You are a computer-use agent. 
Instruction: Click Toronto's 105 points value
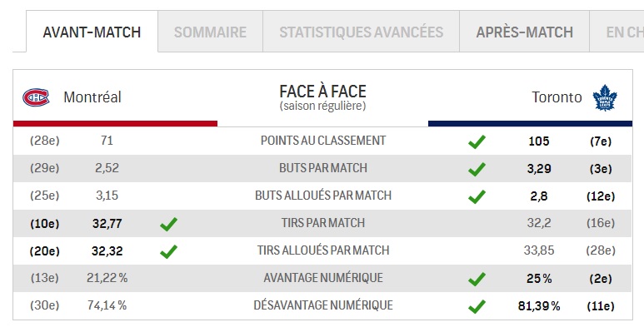point(539,141)
